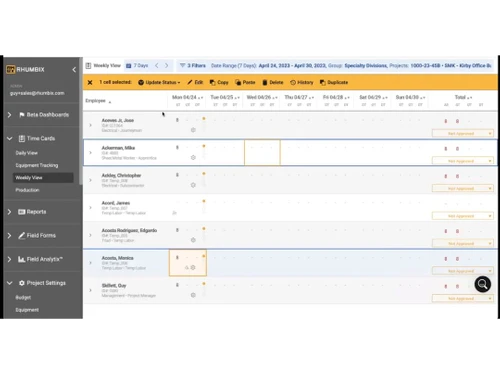Expand Acosta Rodriguez, Edgardo row
This screenshot has width=500, height=375.
click(90, 235)
